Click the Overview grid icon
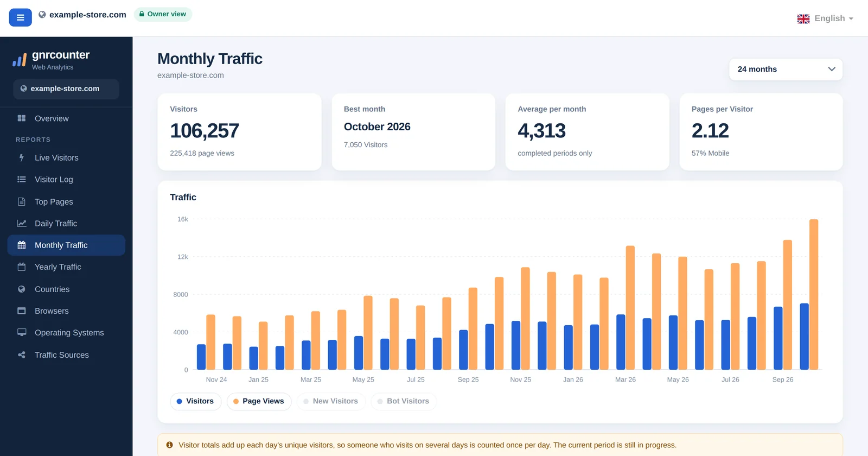The width and height of the screenshot is (868, 456). [22, 118]
